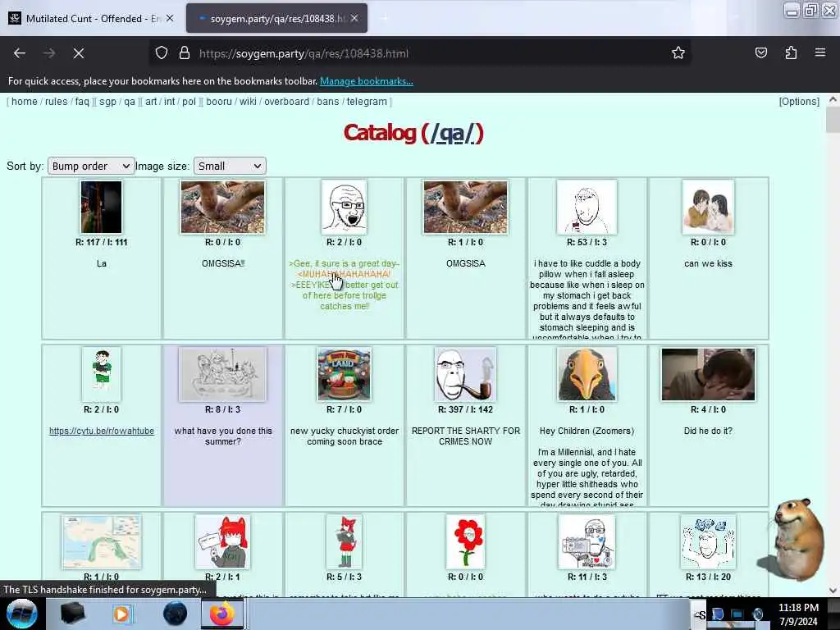Open the open-mouth soyjak thumbnail with R: 2
This screenshot has height=630, width=840.
click(x=344, y=207)
